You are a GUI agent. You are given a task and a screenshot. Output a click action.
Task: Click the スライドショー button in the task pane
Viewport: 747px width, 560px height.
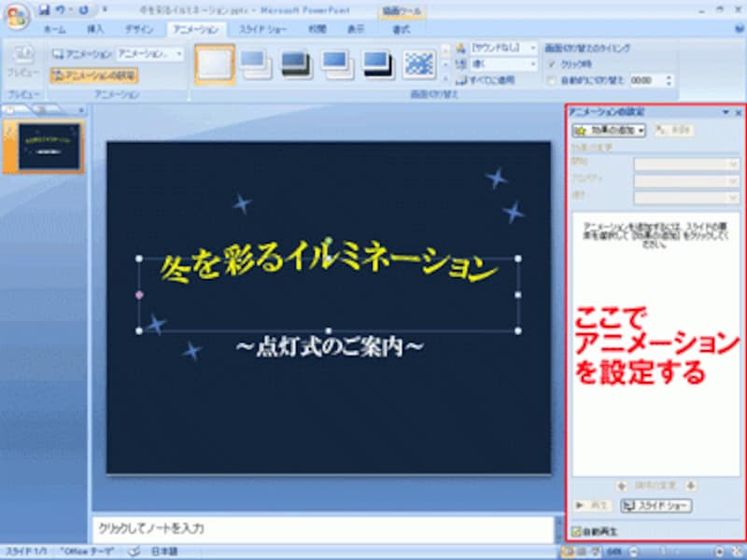656,507
